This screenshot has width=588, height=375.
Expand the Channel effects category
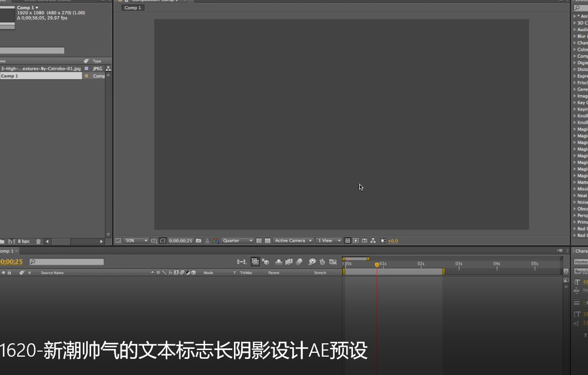click(575, 43)
